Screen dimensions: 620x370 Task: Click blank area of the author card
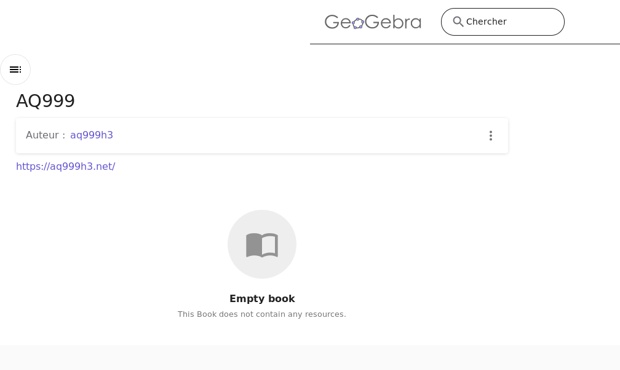(297, 136)
